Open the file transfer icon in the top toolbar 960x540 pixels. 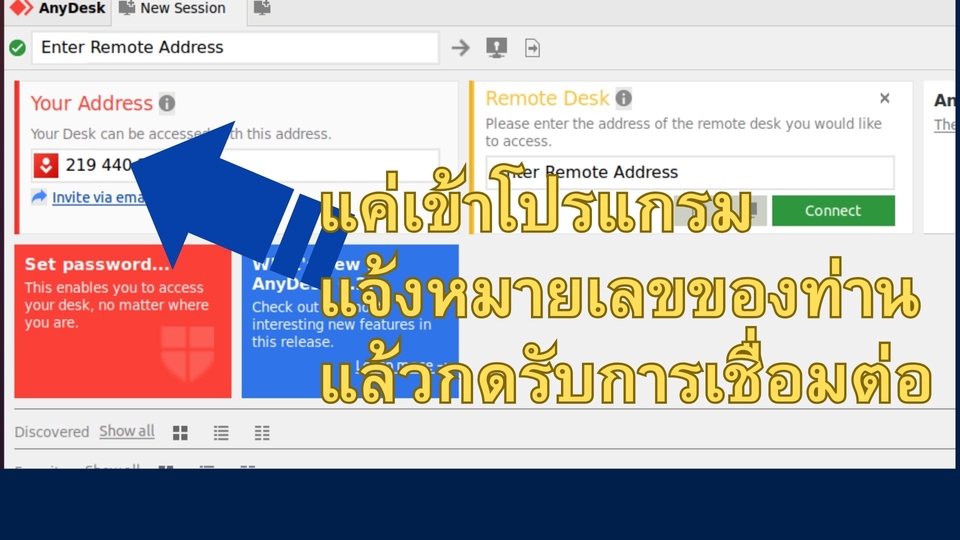532,47
